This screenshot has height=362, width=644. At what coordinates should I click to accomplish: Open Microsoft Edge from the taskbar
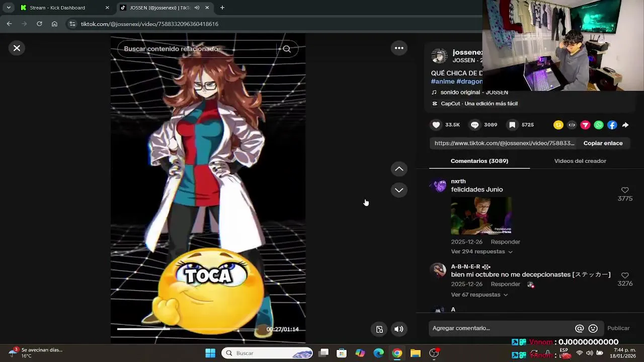(378, 353)
